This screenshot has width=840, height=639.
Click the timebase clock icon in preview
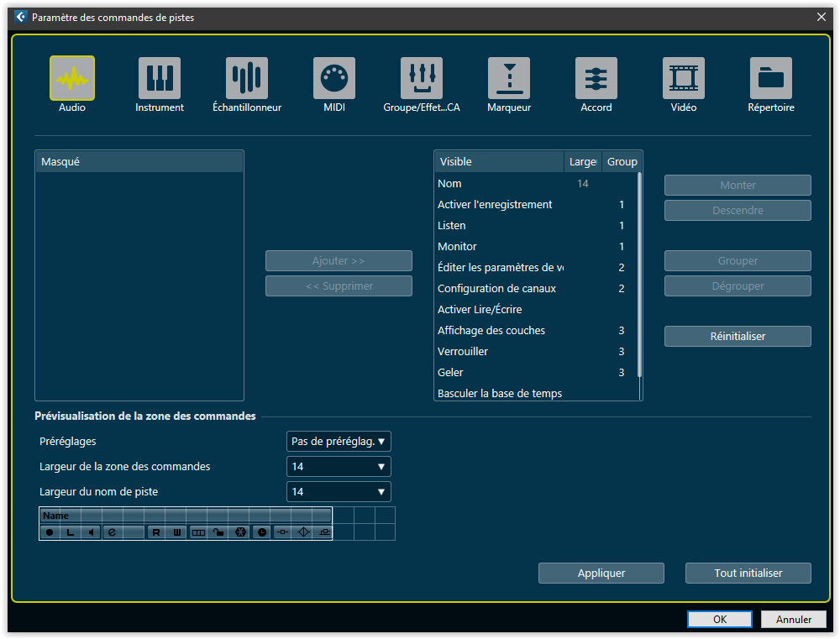coord(261,532)
